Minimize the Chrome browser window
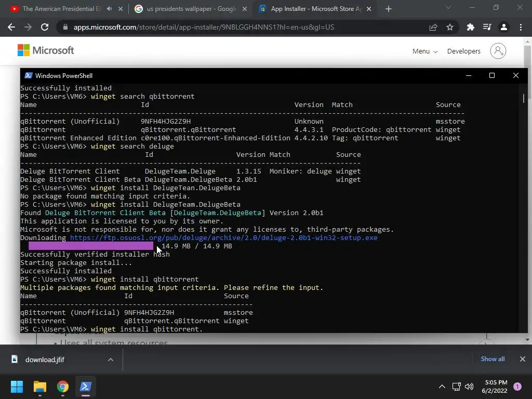Screen dimensions: 532x399 coord(472,7)
